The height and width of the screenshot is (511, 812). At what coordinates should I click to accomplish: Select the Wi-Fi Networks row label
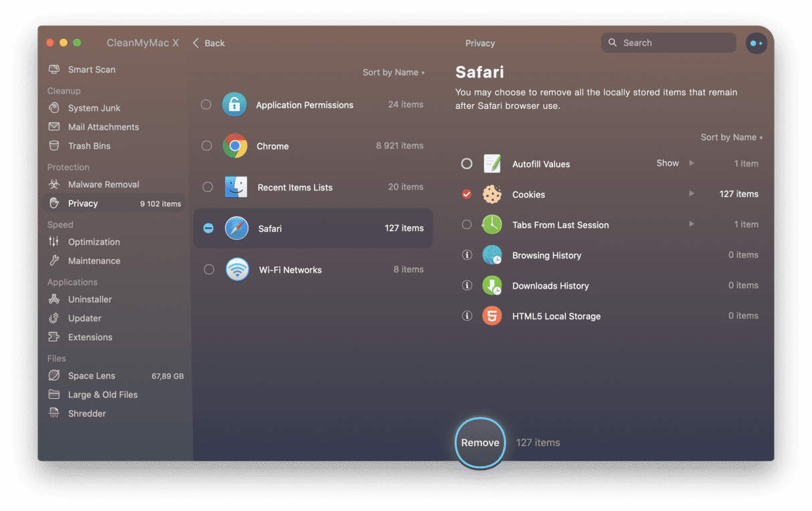click(x=290, y=270)
